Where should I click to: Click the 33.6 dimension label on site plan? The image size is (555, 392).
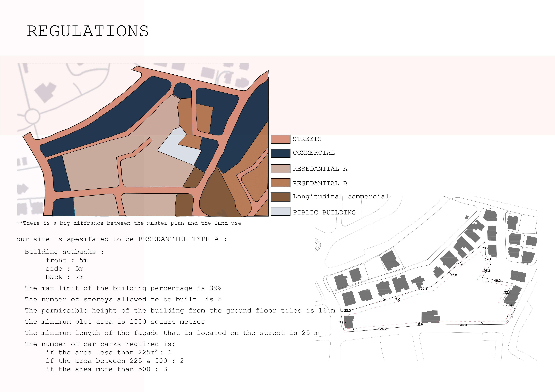coord(342,322)
